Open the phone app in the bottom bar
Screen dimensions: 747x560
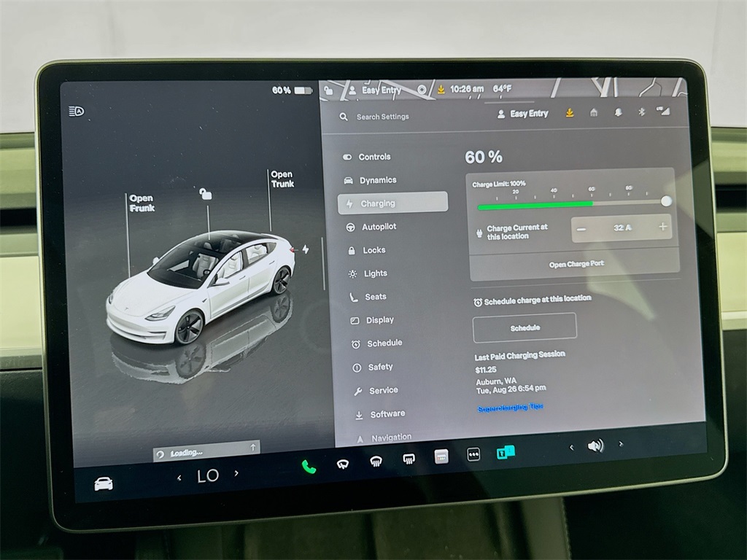(x=309, y=467)
